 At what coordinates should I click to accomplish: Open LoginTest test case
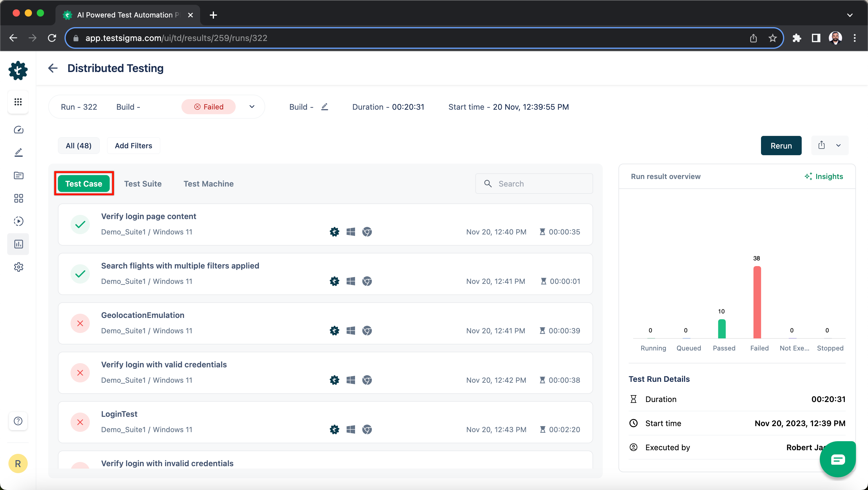pos(325,422)
